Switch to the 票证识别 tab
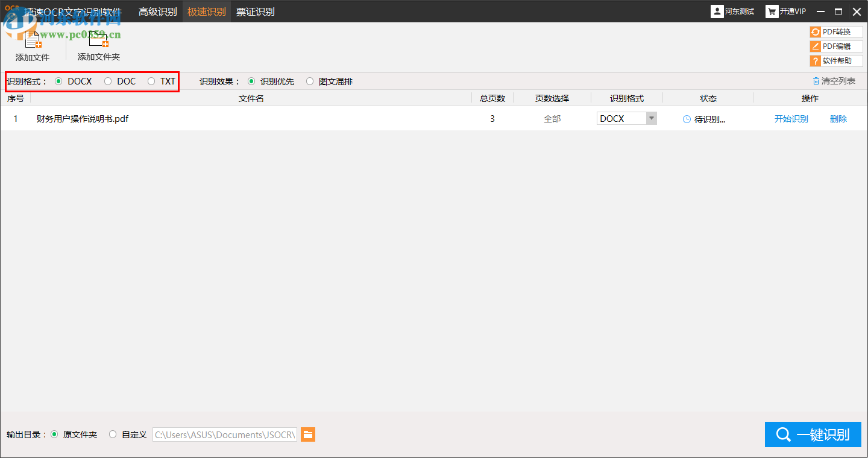This screenshot has width=868, height=458. [x=255, y=11]
